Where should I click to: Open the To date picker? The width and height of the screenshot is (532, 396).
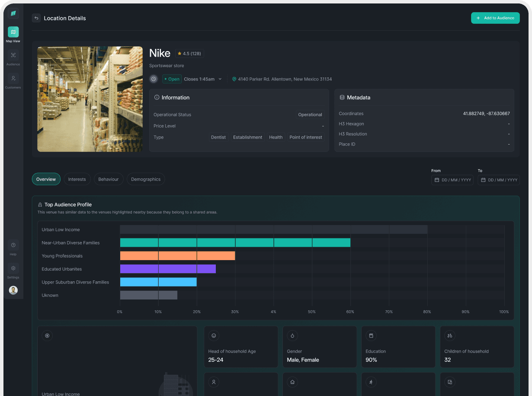click(498, 180)
